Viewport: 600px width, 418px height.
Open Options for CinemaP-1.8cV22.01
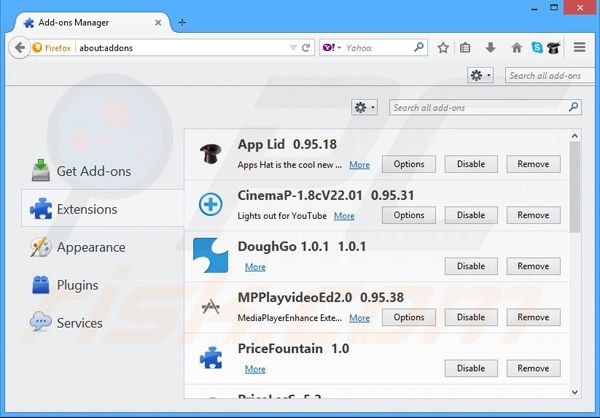(409, 215)
